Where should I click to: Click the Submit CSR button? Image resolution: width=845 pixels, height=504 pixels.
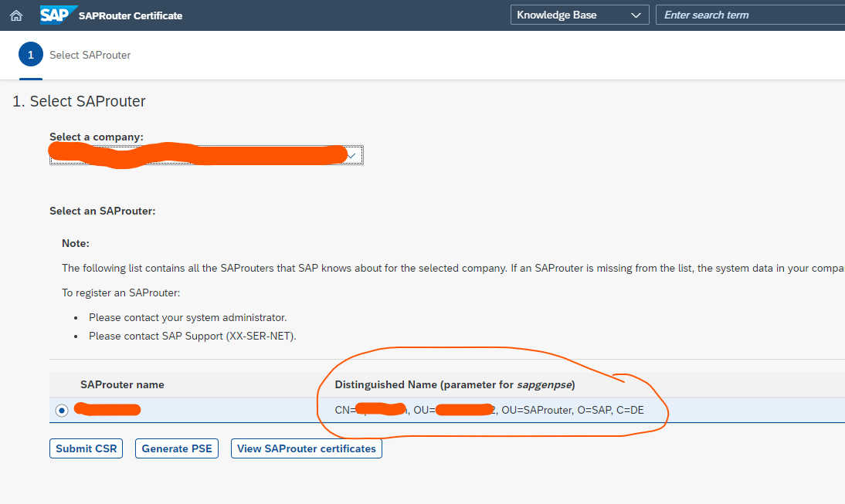[x=87, y=448]
